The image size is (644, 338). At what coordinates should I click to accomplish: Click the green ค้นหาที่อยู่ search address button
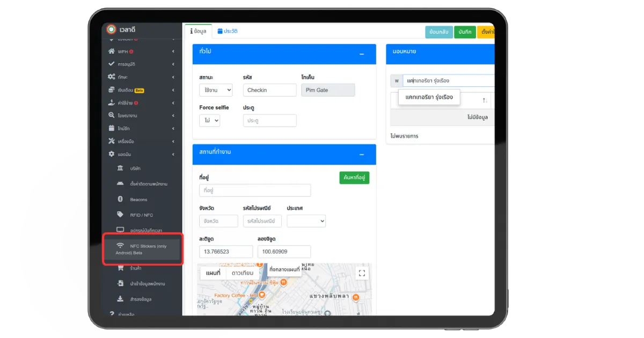pyautogui.click(x=354, y=178)
